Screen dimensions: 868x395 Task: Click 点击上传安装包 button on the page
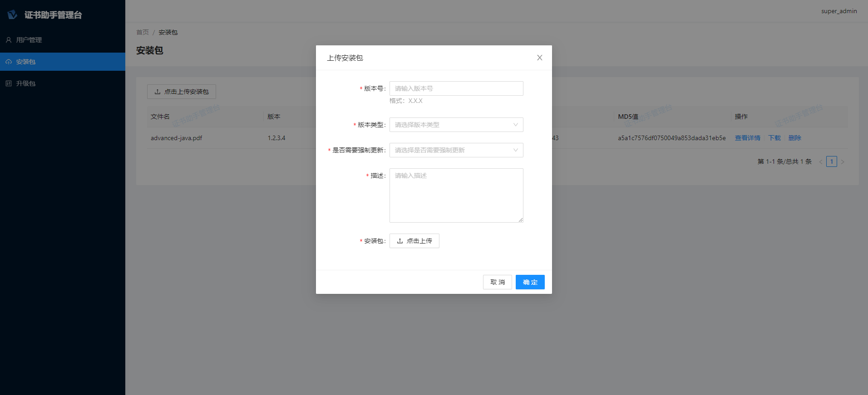click(181, 92)
